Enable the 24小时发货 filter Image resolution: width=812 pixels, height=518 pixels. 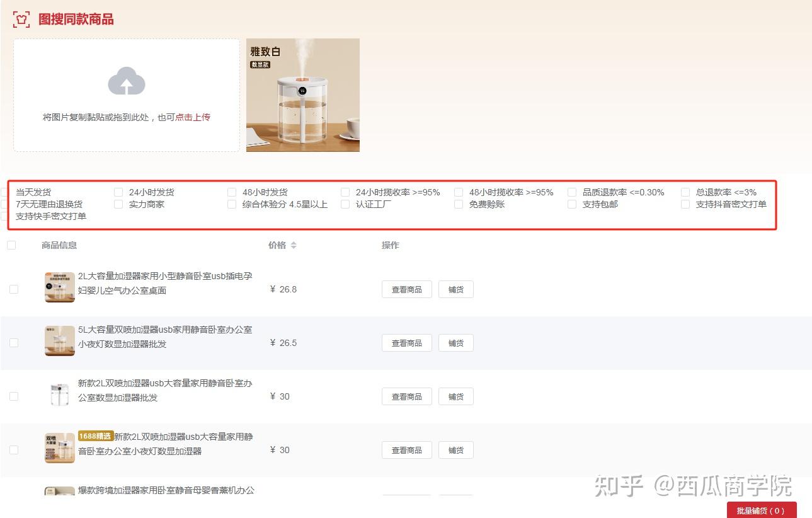click(x=118, y=192)
